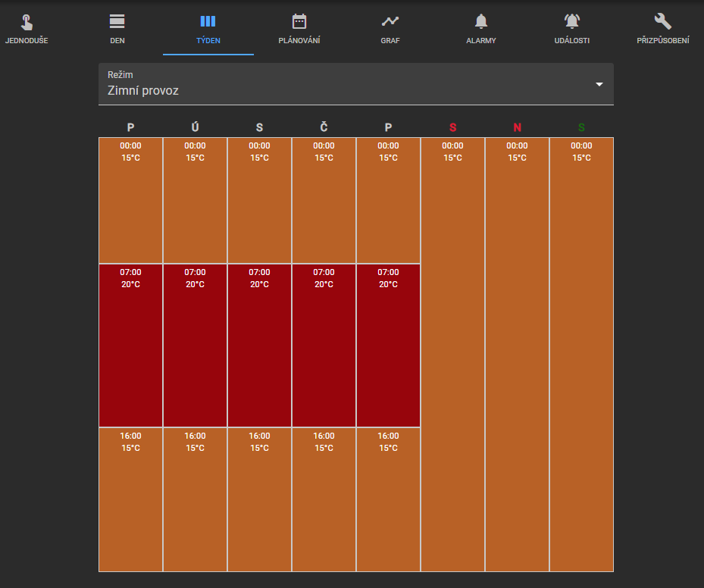Open the Události ringing bell icon

tap(572, 21)
